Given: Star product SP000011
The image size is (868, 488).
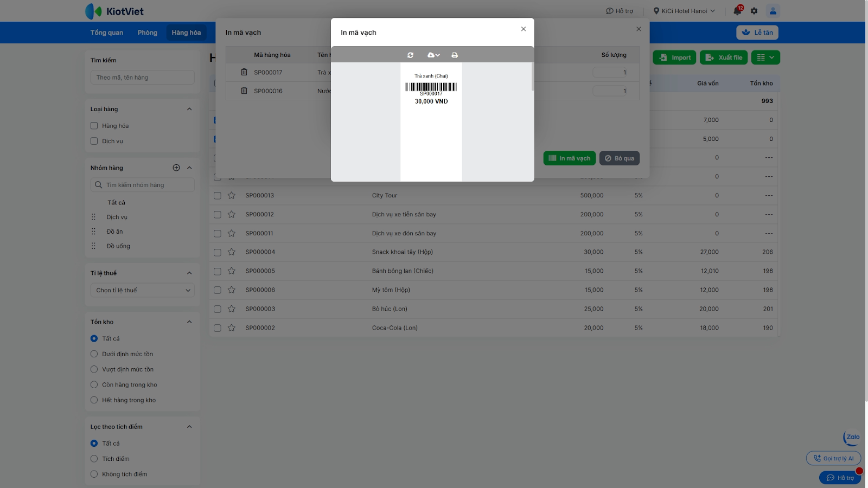Looking at the screenshot, I should coord(232,233).
